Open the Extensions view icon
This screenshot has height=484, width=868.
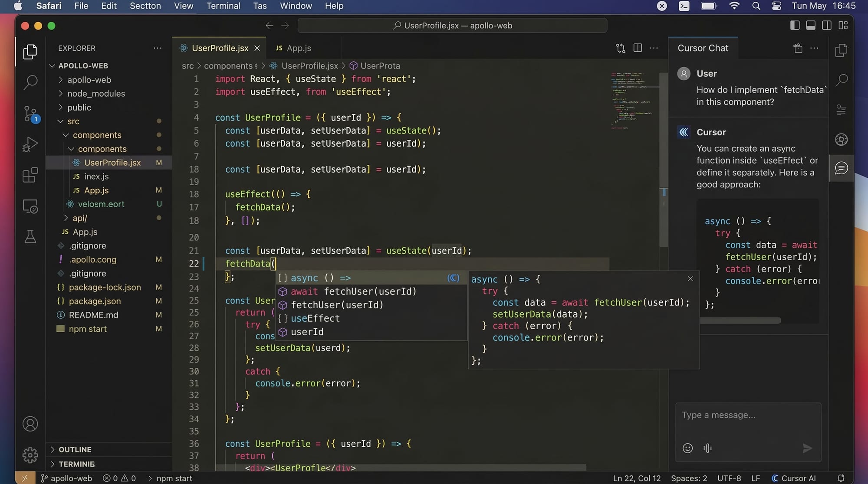coord(30,175)
